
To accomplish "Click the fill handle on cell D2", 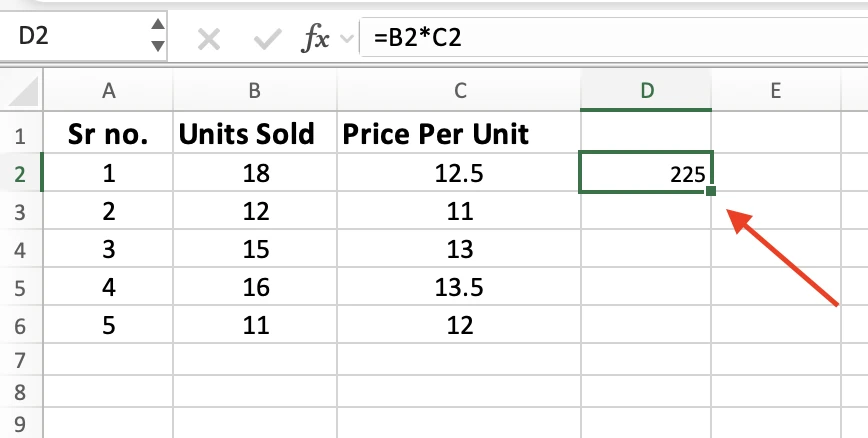I will coord(711,191).
